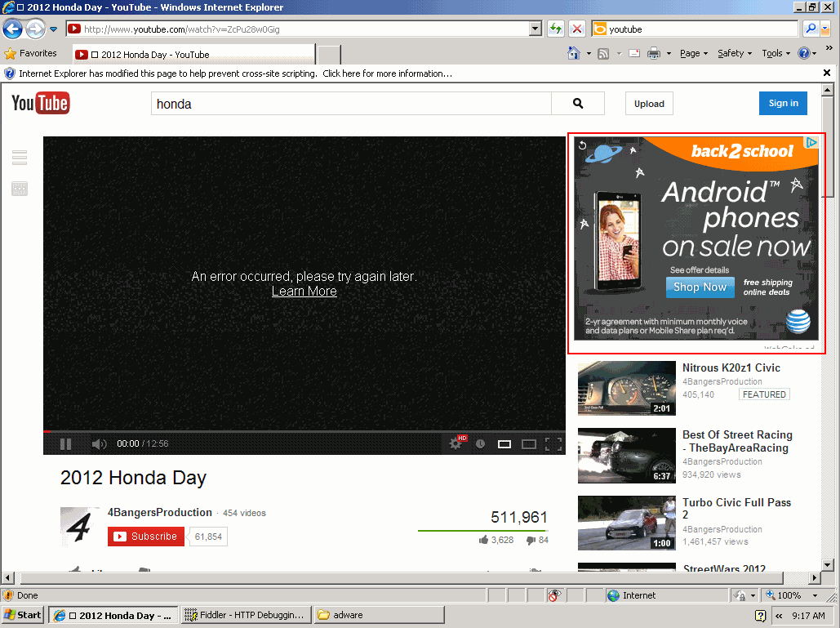Click the IE search box containing youtube

(696, 29)
